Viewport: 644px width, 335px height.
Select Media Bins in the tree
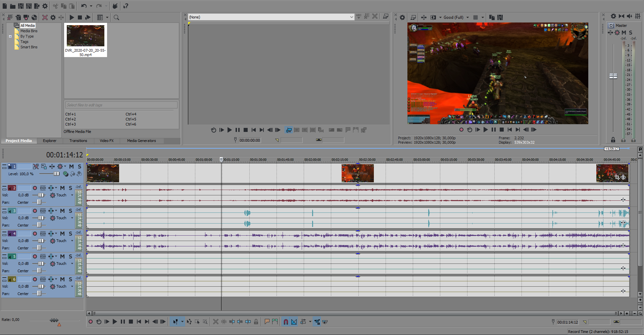point(29,31)
